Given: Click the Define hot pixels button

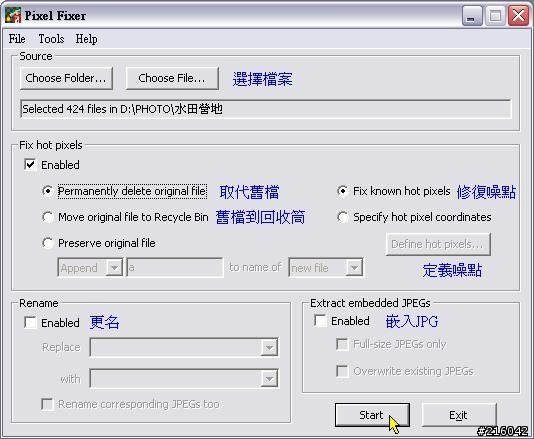Looking at the screenshot, I should click(x=438, y=244).
